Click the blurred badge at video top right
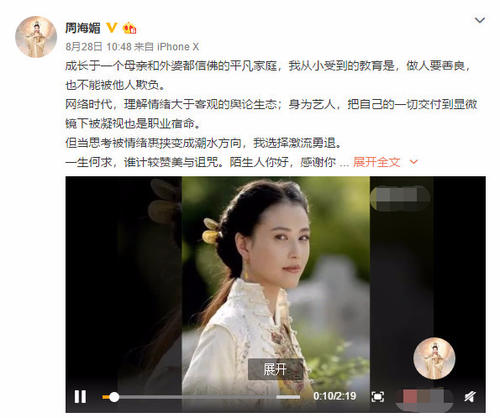 (400, 198)
